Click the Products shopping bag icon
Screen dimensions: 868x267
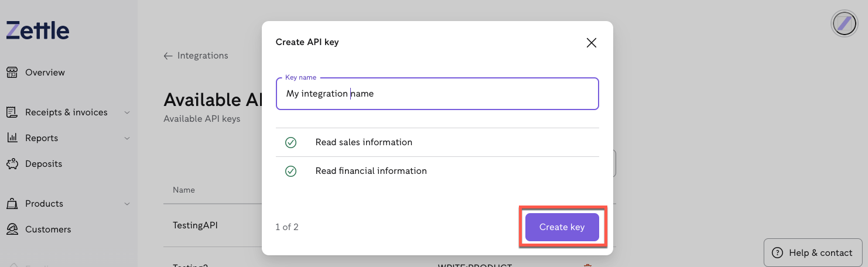pos(12,204)
